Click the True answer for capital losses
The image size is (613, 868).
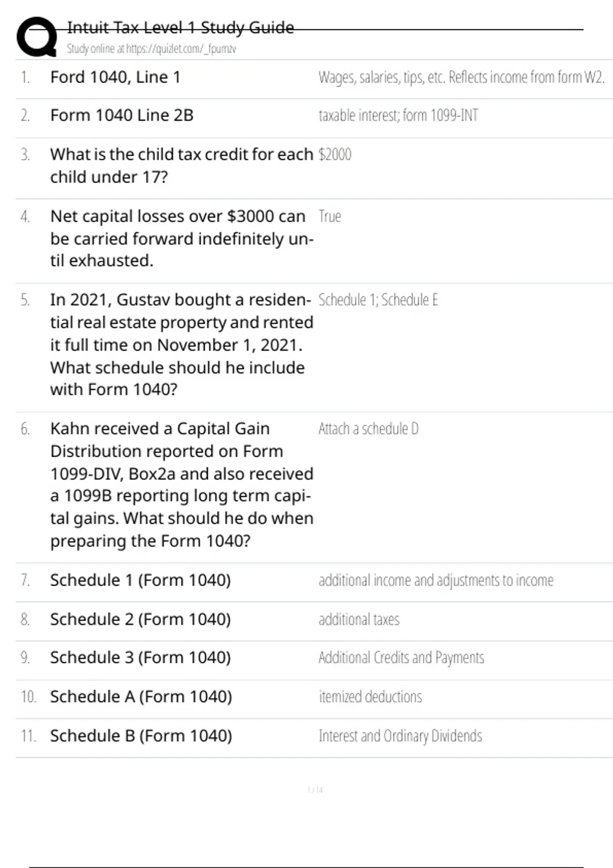coord(329,216)
